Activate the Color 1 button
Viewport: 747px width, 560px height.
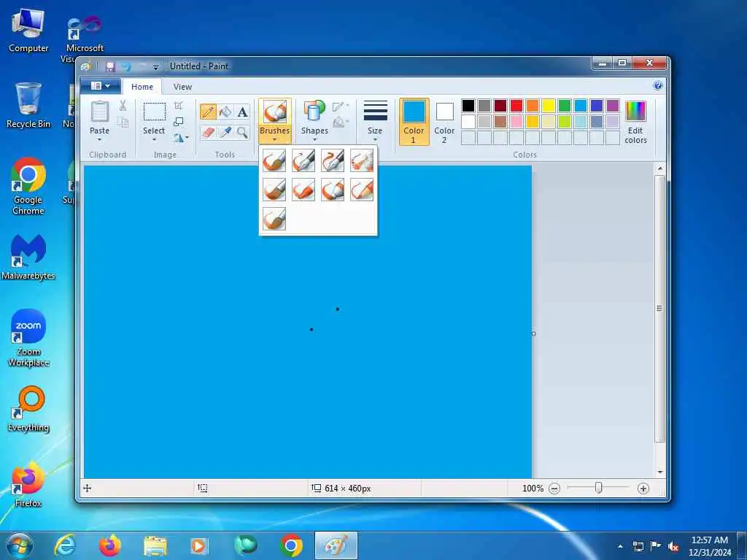[414, 122]
